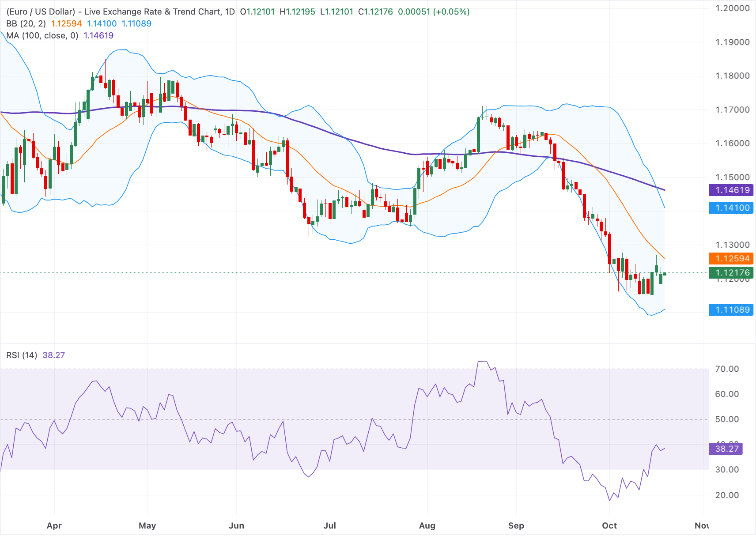Viewport: 756px width, 540px height.
Task: Click the 1.18000 price axis label
Action: [733, 76]
